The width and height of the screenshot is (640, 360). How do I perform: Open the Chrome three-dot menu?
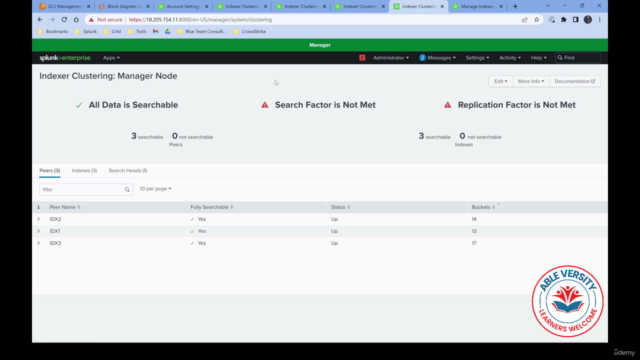[600, 20]
